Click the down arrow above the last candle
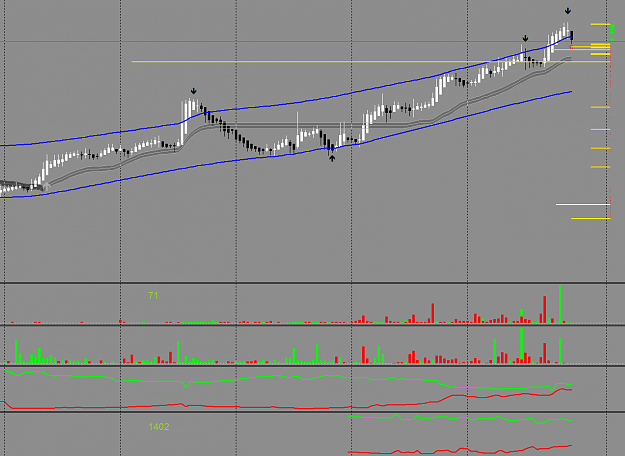The image size is (625, 456). click(568, 11)
